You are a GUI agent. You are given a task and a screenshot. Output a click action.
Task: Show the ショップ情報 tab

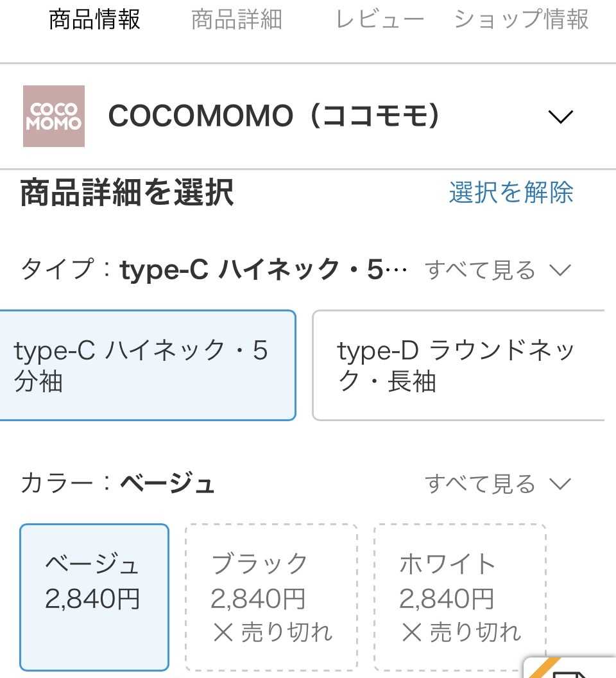coord(521,20)
